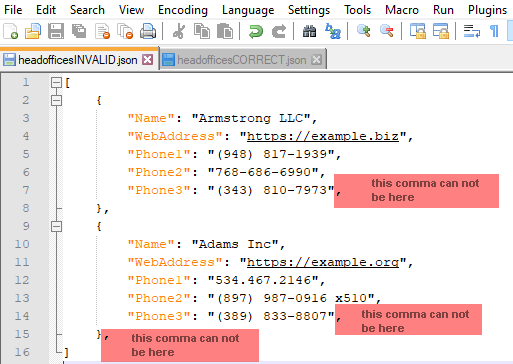Print the document with printer icon
This screenshot has height=364, width=513.
[x=148, y=31]
